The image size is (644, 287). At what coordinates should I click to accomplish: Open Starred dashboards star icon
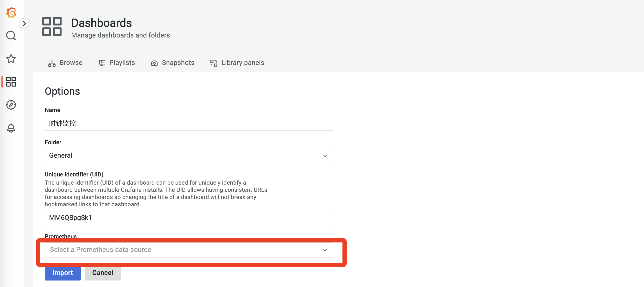[x=11, y=59]
